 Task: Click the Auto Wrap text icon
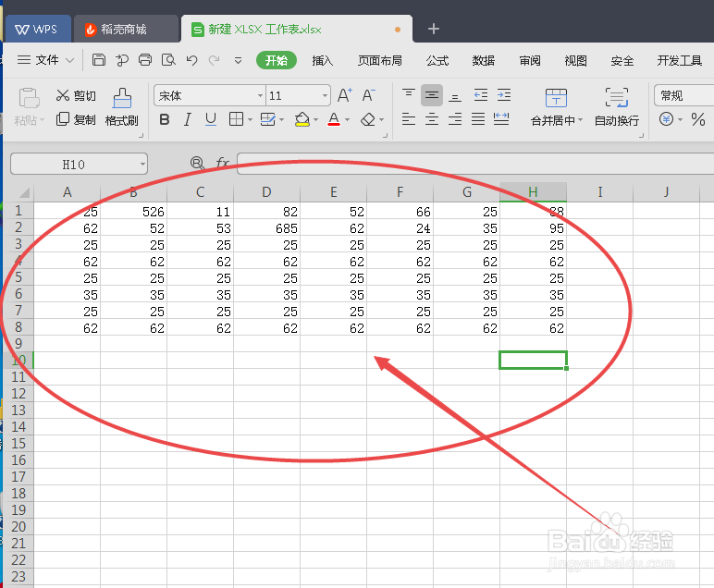(617, 97)
